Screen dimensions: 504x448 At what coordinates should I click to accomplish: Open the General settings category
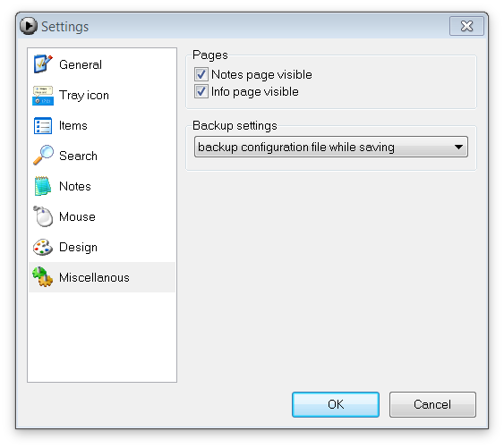click(81, 64)
